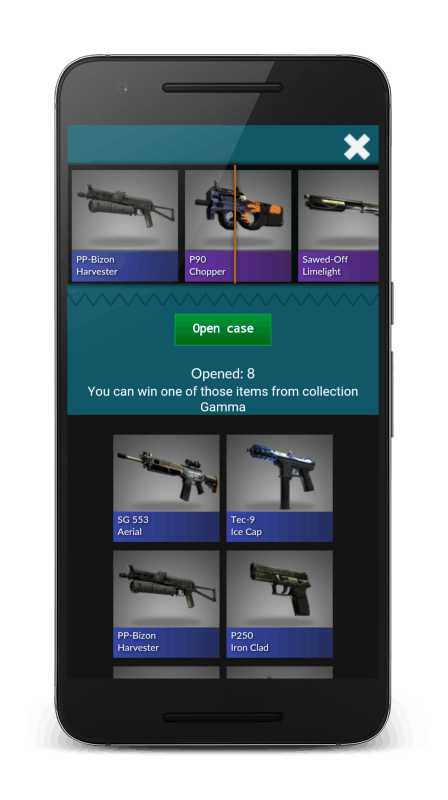Click the Opened: 8 counter text

(223, 373)
